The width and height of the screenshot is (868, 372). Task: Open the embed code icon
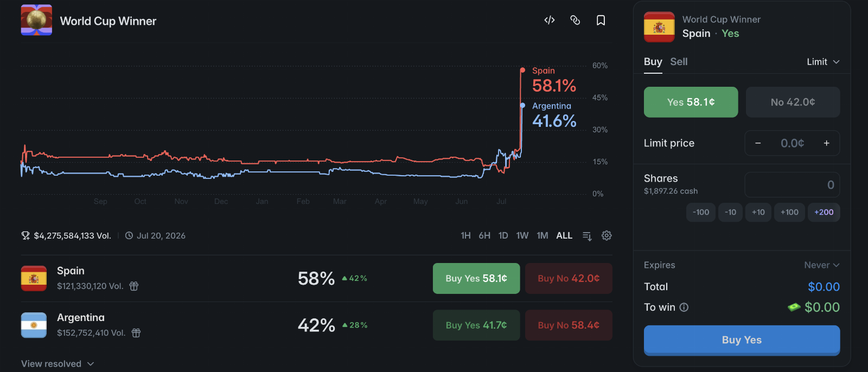coord(550,20)
